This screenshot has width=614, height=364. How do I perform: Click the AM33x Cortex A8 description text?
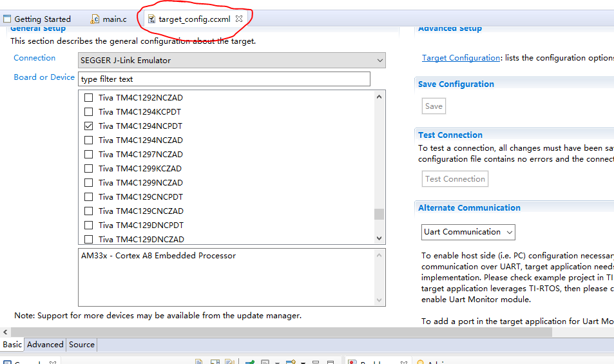(158, 256)
